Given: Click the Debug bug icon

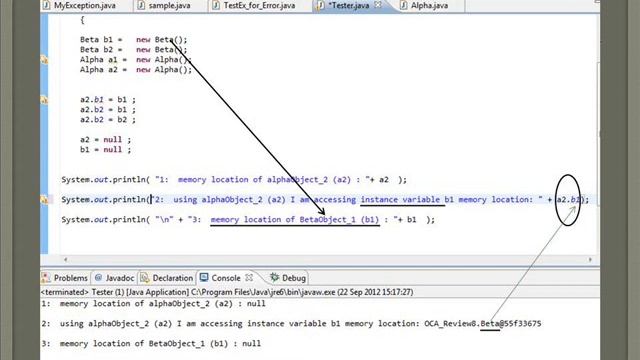Looking at the screenshot, I should coord(274,278).
